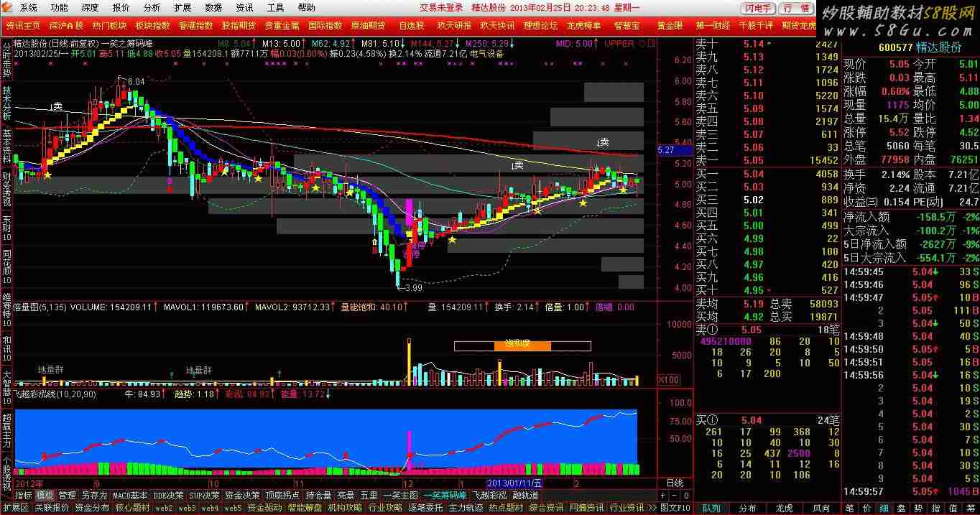Viewport: 980px width, 515px height.
Task: Open 黄金眼 in red toolbar
Action: coord(670,25)
